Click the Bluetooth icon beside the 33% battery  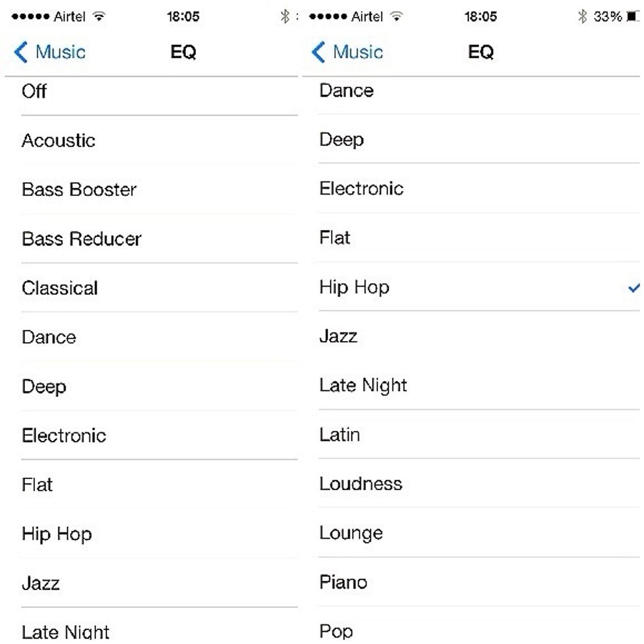[x=582, y=16]
